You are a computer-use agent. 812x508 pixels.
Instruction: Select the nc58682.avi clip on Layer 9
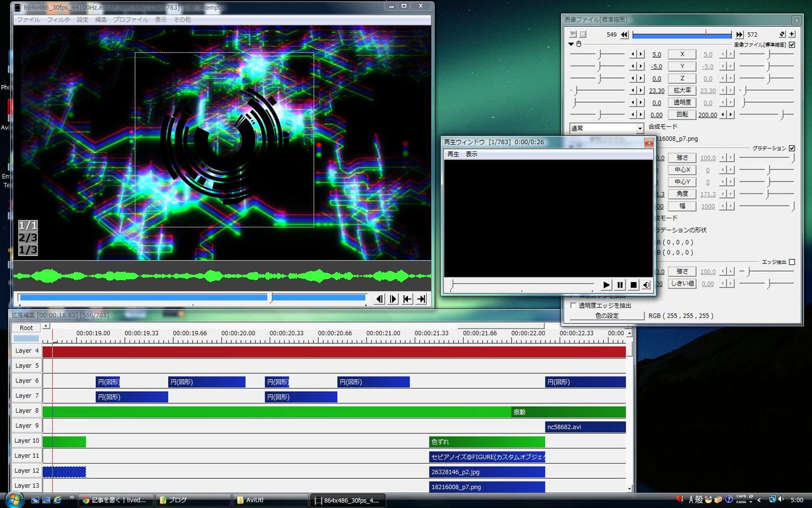tap(586, 427)
